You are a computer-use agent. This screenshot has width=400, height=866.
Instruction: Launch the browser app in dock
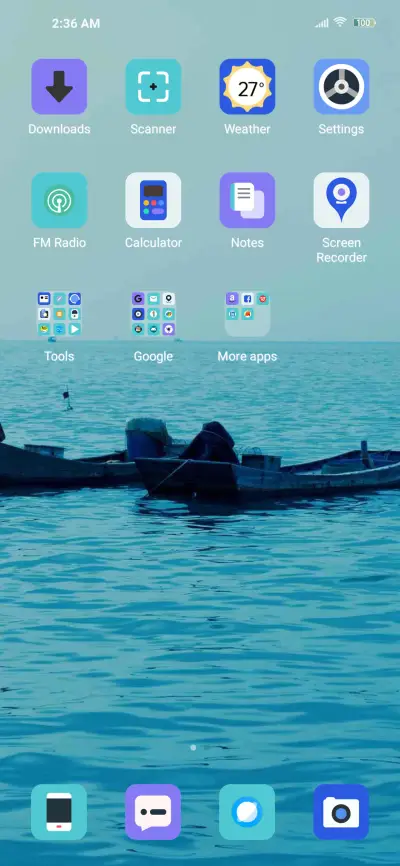[247, 812]
